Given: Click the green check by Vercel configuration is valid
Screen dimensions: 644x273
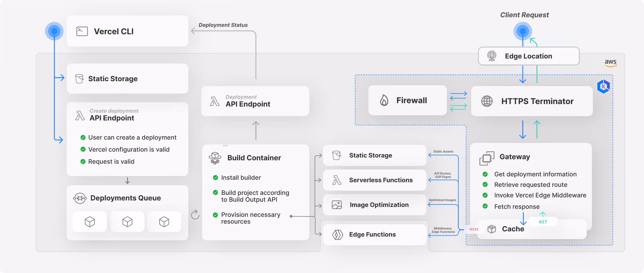Looking at the screenshot, I should click(x=83, y=149).
